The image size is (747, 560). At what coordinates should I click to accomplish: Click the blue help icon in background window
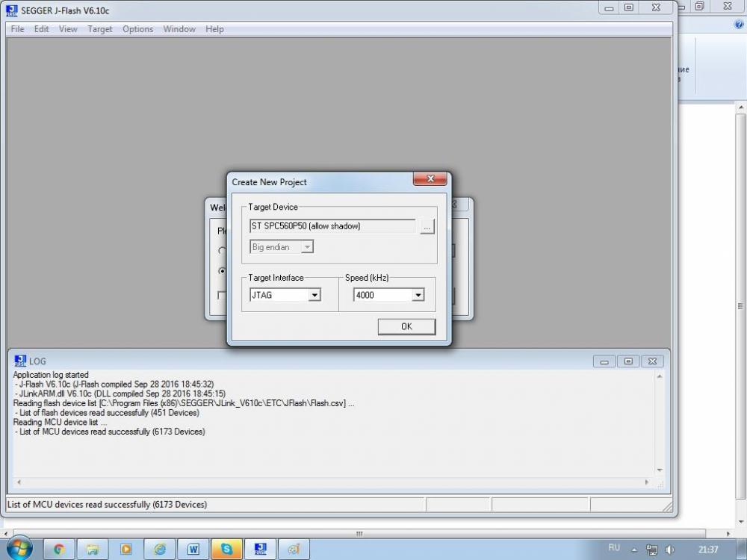(740, 25)
